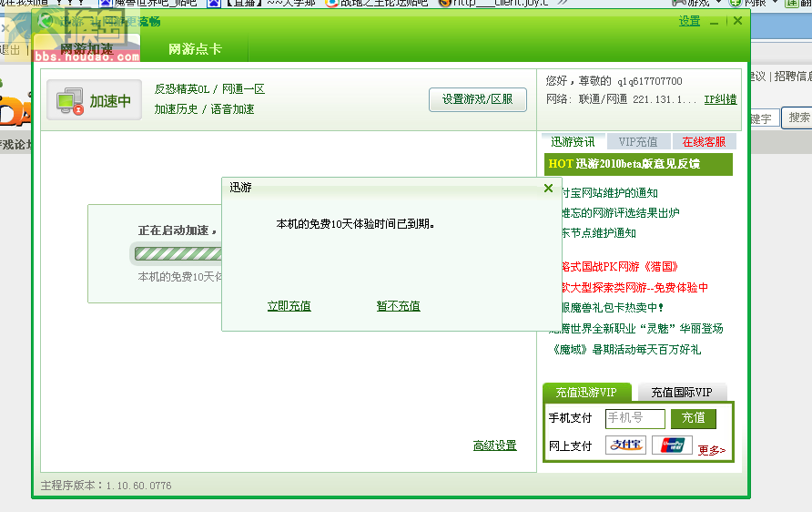Open the 高级设置 link
The width and height of the screenshot is (812, 512).
[x=494, y=445]
